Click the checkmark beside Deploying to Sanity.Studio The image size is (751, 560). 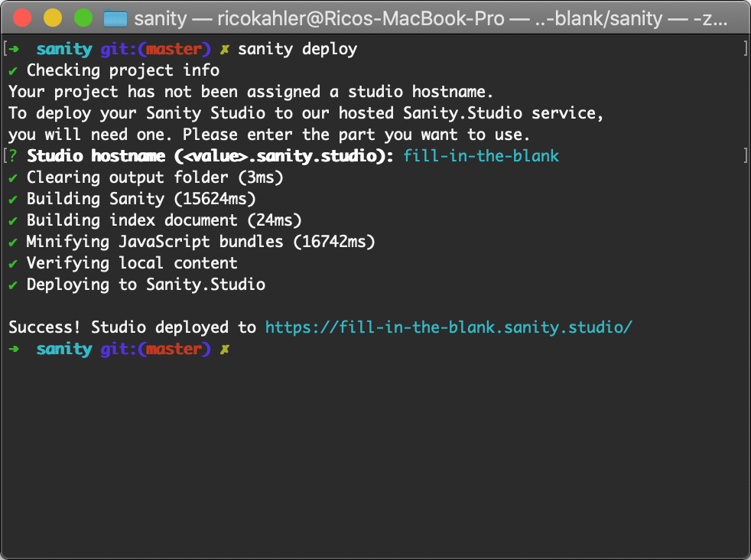[x=13, y=285]
